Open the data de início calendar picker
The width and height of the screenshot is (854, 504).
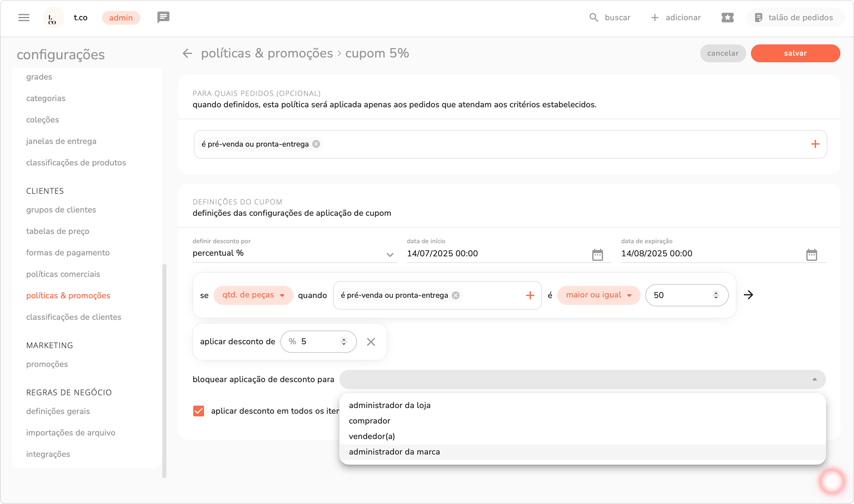click(597, 254)
